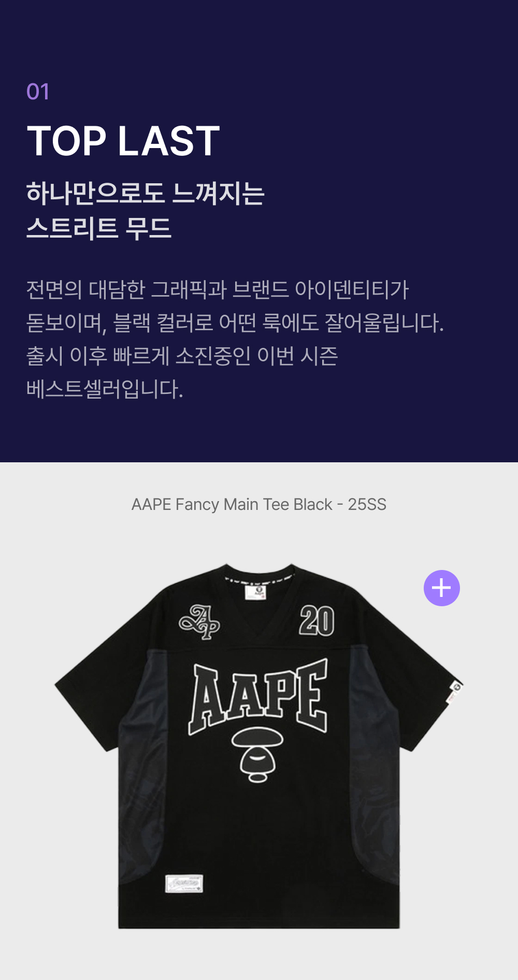
Task: Select the AP script emblem on chest
Action: [x=199, y=622]
